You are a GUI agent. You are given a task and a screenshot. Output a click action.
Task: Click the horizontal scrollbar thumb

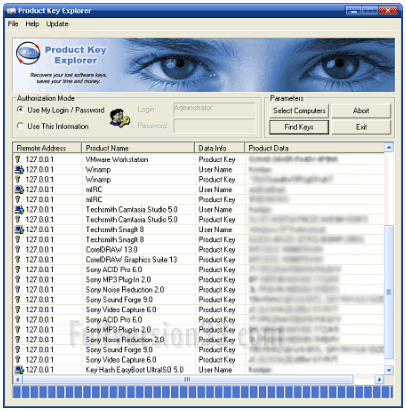188,379
